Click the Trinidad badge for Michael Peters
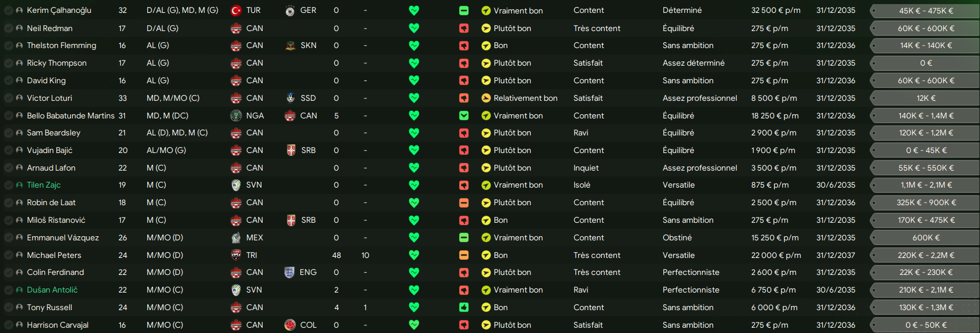The height and width of the screenshot is (333, 980). 236,255
